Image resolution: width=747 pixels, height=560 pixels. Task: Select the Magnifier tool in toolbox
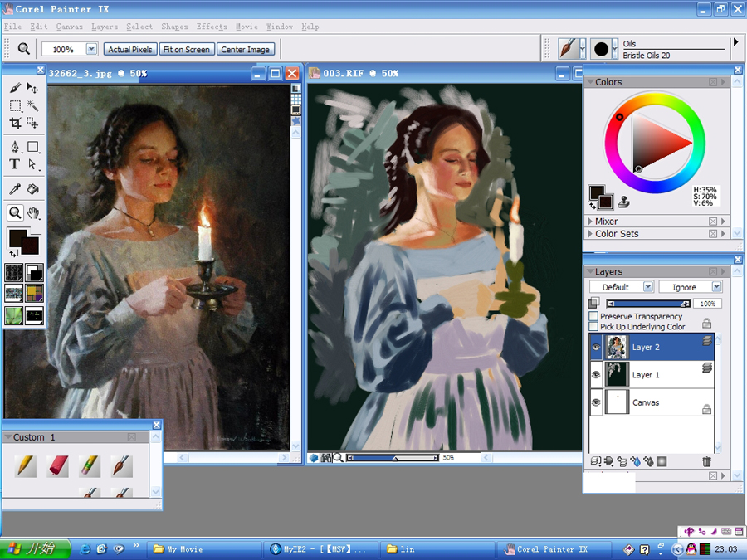pos(15,212)
